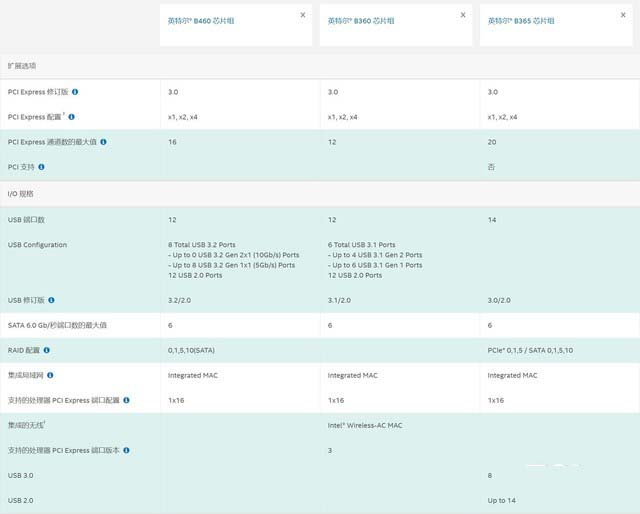Remove the B365 chipset from comparison
This screenshot has width=640, height=514.
tap(623, 15)
